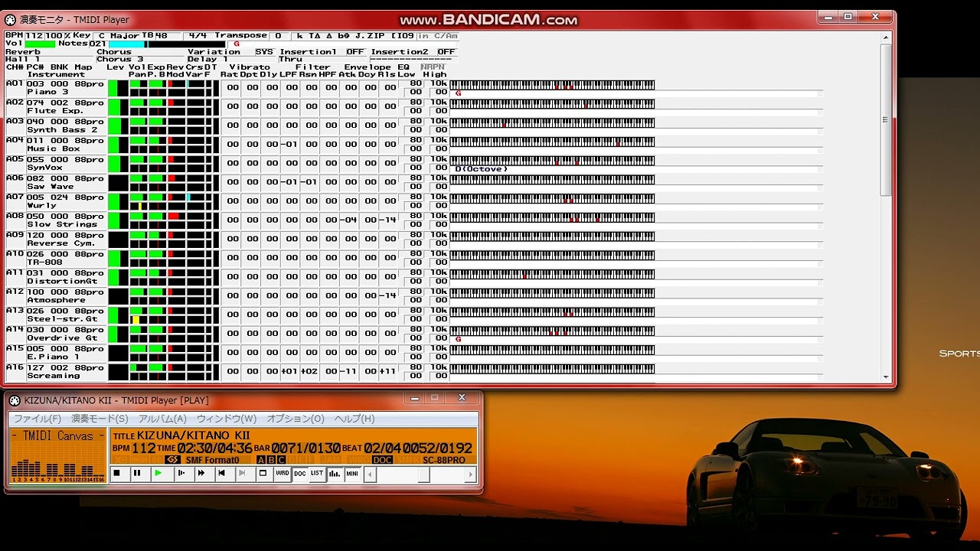
Task: Switch to MINI mode button
Action: (x=352, y=474)
